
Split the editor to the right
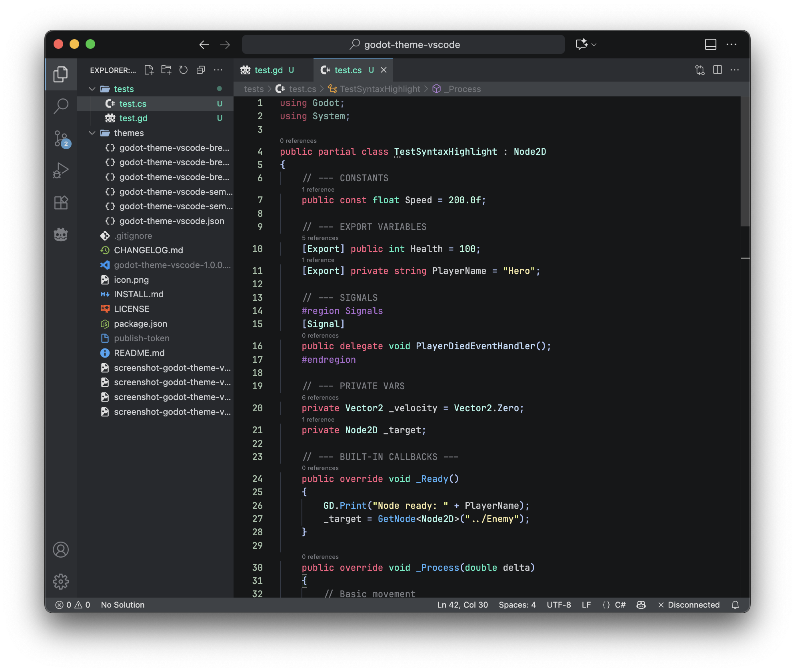(x=717, y=70)
